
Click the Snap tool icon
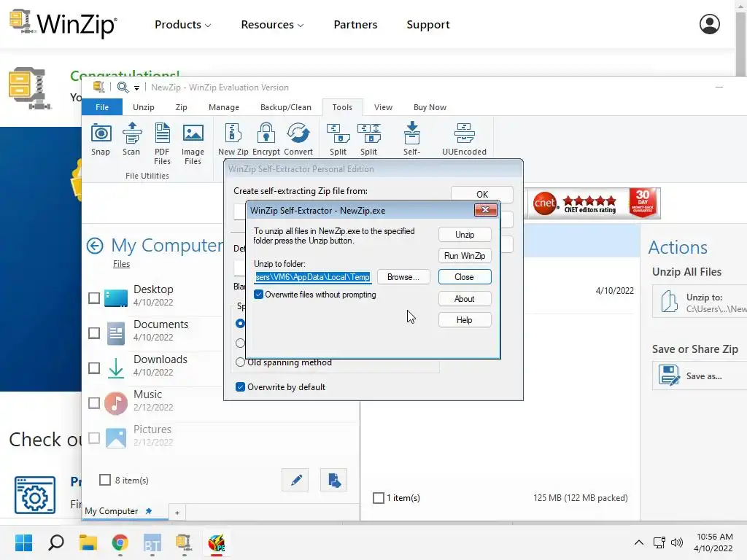(x=101, y=134)
